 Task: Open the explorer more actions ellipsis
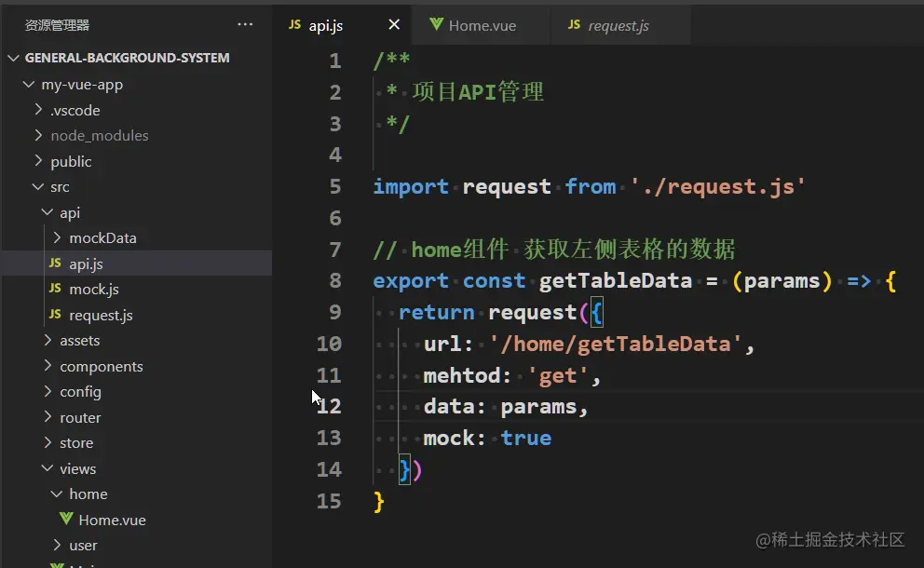tap(245, 25)
